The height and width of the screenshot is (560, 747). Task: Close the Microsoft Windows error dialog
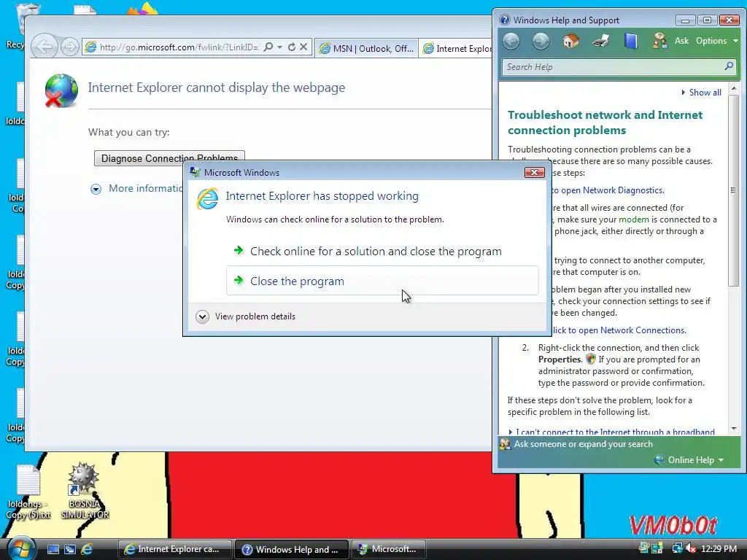click(534, 172)
